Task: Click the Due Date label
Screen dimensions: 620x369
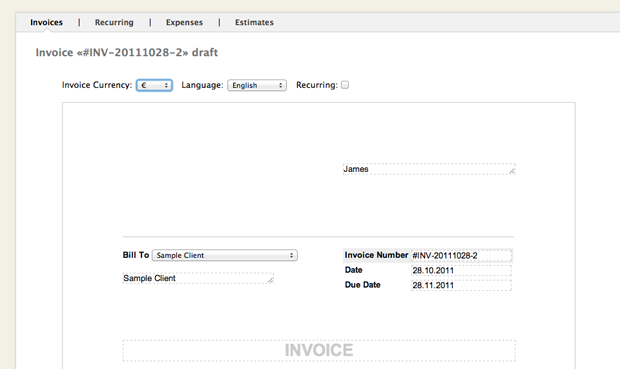Action: (363, 285)
